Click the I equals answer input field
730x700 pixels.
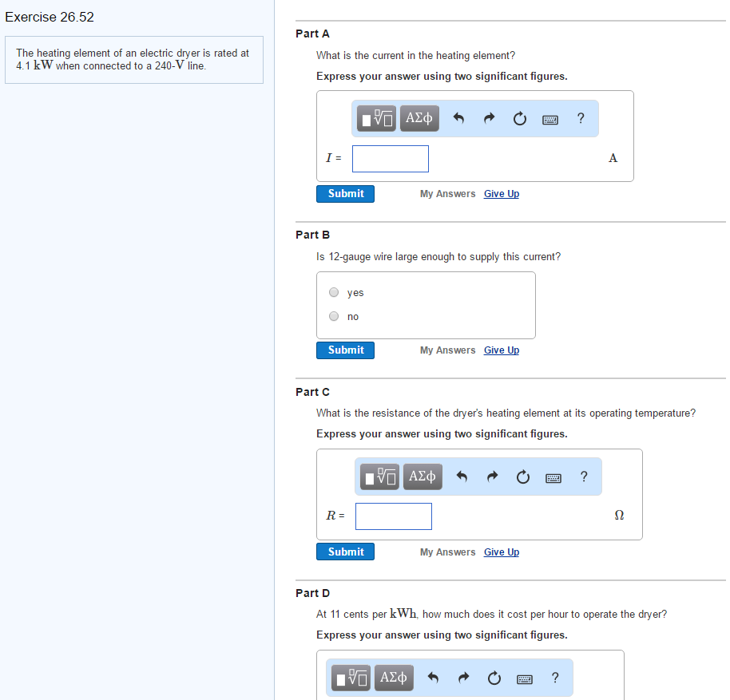click(x=390, y=158)
